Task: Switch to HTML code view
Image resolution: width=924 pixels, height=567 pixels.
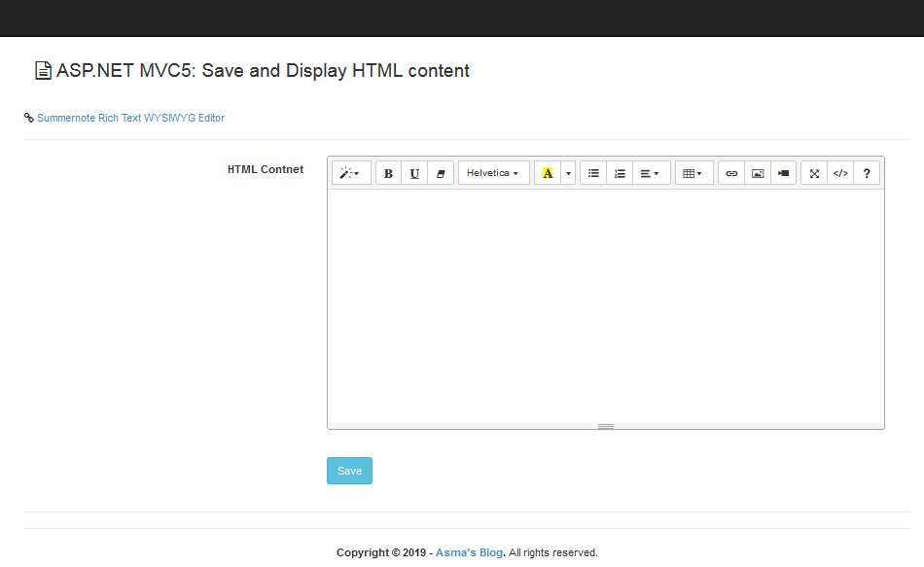Action: click(840, 172)
